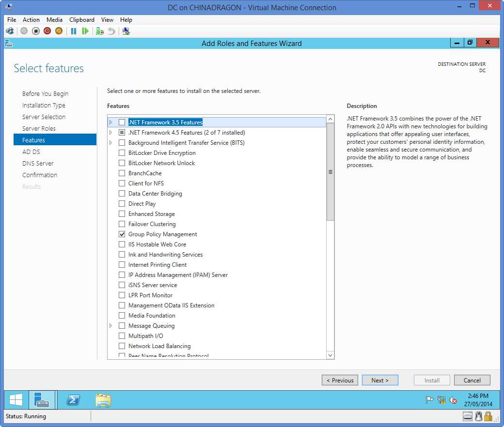
Task: Launch PowerShell from the taskbar
Action: click(x=73, y=400)
